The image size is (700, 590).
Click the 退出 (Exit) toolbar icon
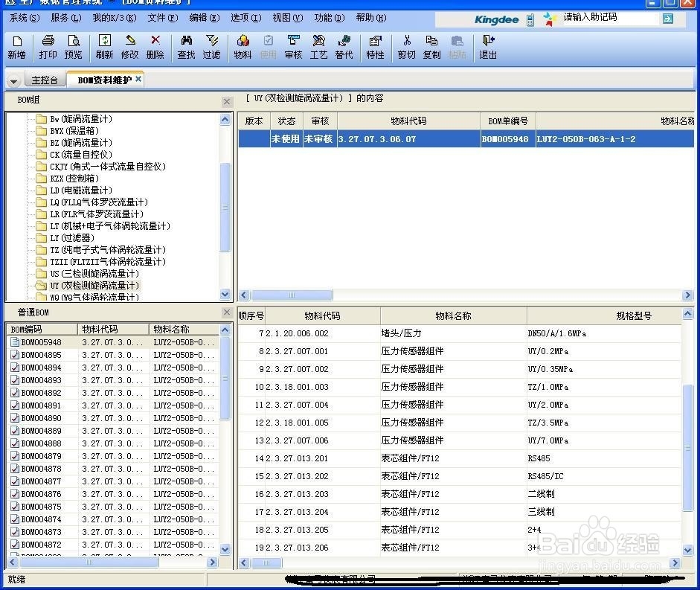(x=488, y=48)
